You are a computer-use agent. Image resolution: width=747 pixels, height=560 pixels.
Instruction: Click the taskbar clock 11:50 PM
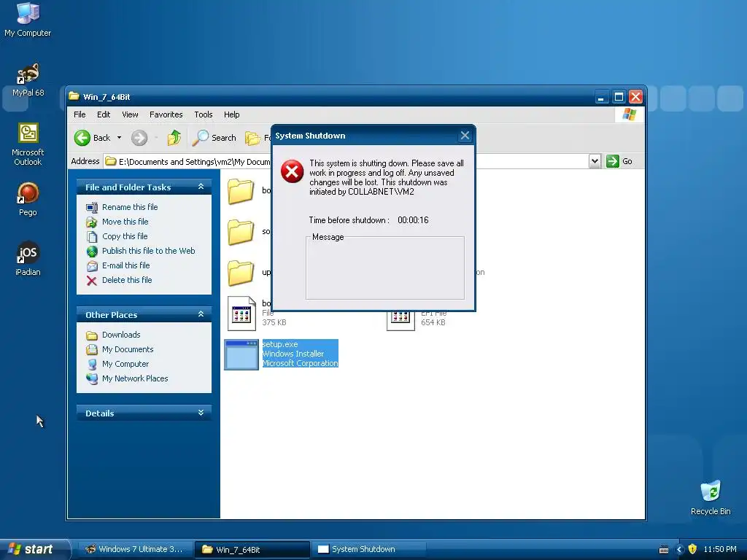720,549
